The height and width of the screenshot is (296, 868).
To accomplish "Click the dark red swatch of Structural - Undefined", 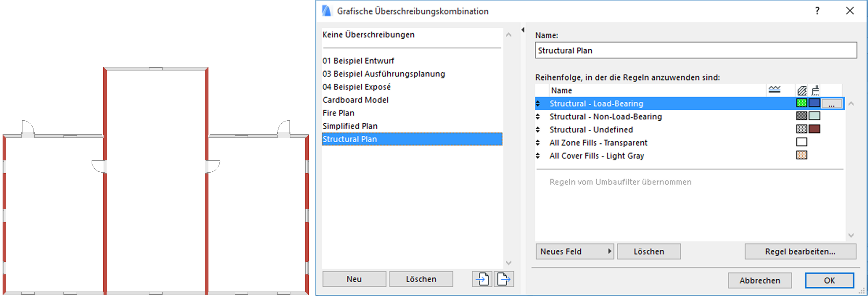I will 815,129.
